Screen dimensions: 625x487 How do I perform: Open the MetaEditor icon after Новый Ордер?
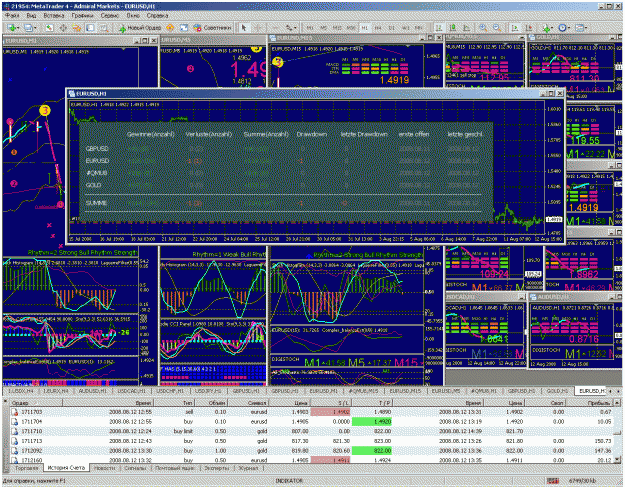pyautogui.click(x=170, y=27)
